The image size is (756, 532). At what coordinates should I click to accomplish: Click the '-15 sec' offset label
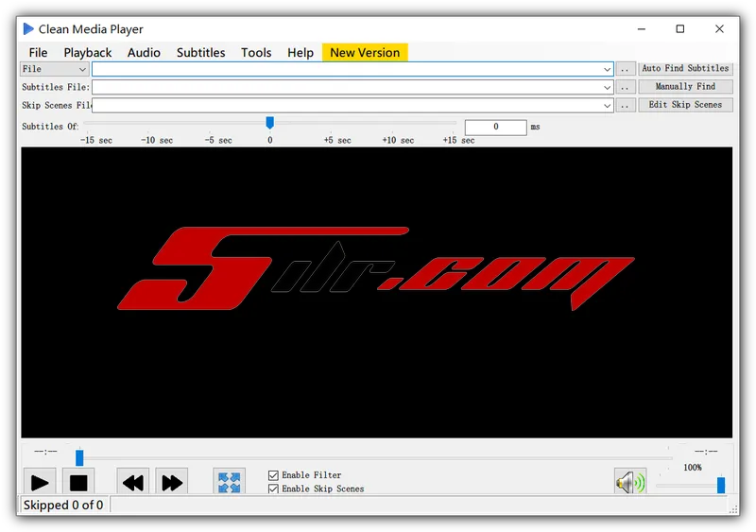pyautogui.click(x=96, y=141)
